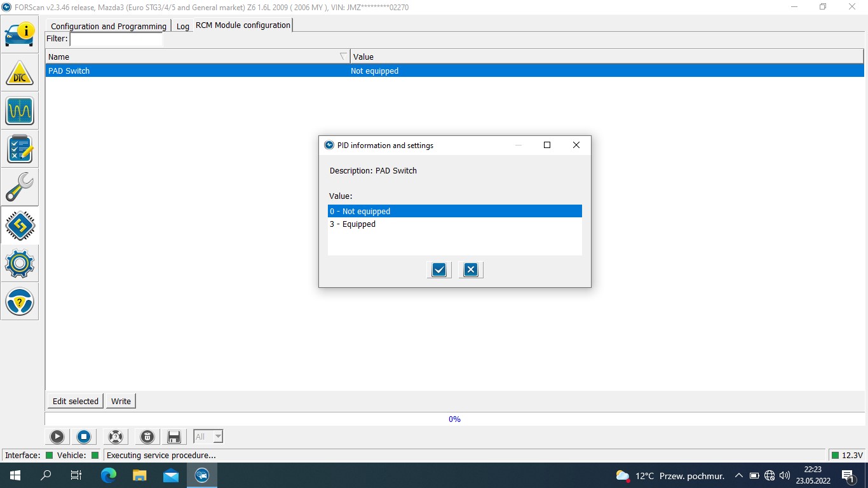
Task: Click the save floppy disk icon
Action: click(173, 437)
